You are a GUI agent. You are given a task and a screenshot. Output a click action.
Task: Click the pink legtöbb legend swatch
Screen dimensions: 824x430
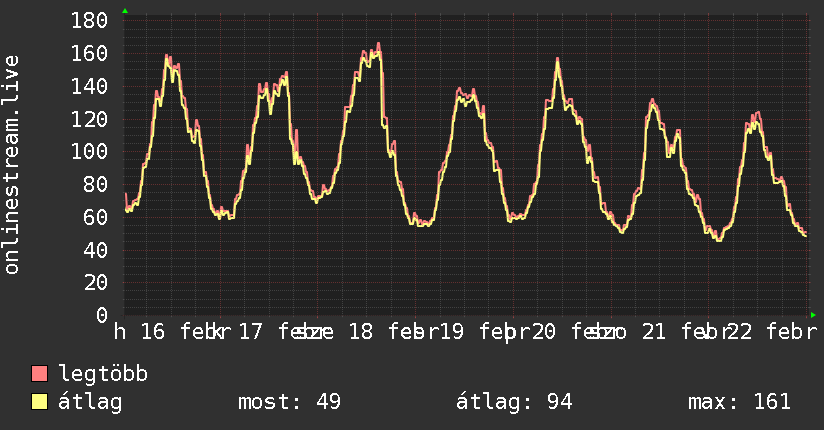click(x=39, y=373)
